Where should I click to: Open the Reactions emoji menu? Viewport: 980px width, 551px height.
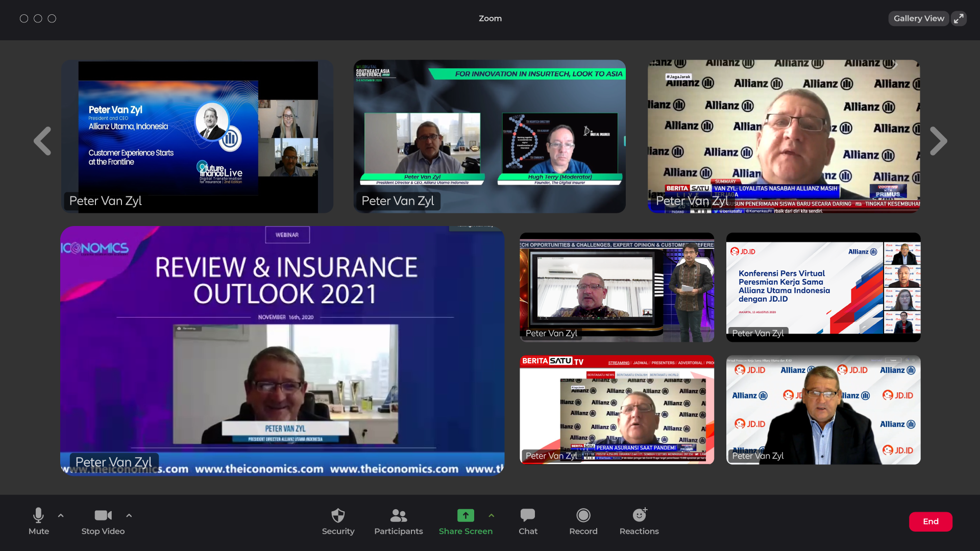tap(639, 521)
